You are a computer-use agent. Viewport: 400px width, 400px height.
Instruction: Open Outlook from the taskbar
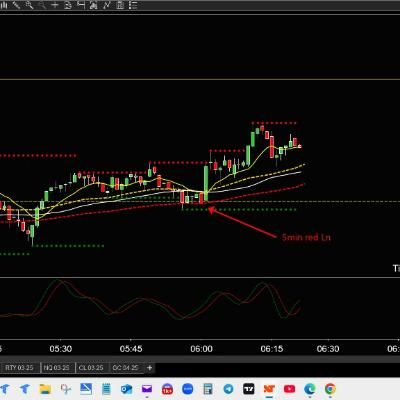(126, 389)
